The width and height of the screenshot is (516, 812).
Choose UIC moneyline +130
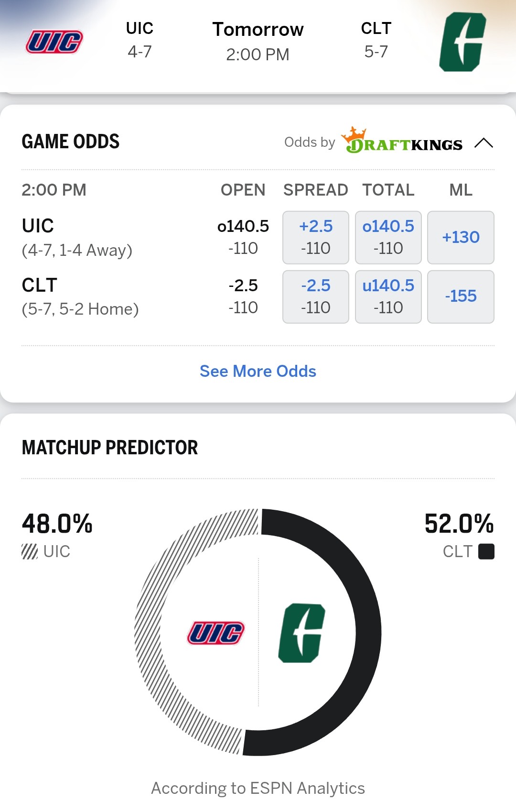[x=461, y=237]
